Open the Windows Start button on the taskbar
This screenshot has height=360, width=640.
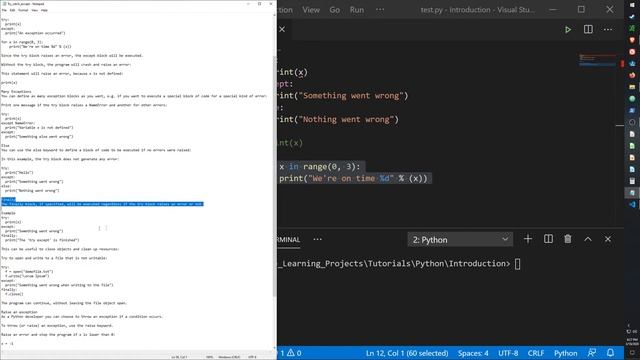click(632, 5)
